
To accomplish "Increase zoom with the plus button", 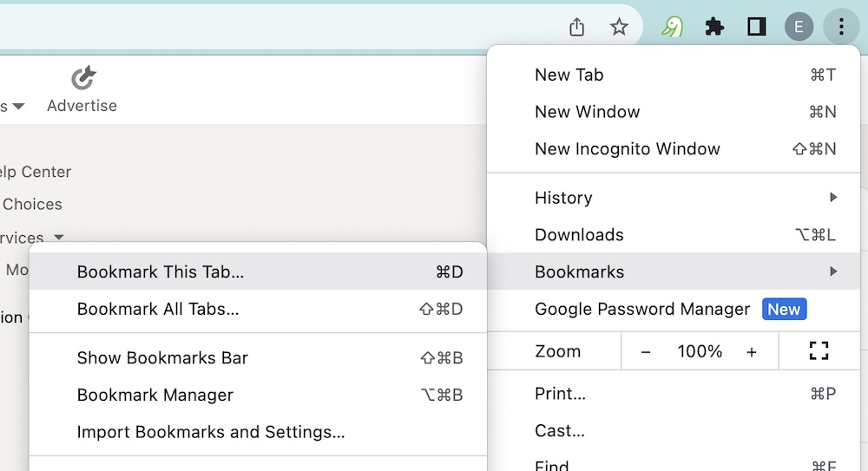I will point(751,352).
